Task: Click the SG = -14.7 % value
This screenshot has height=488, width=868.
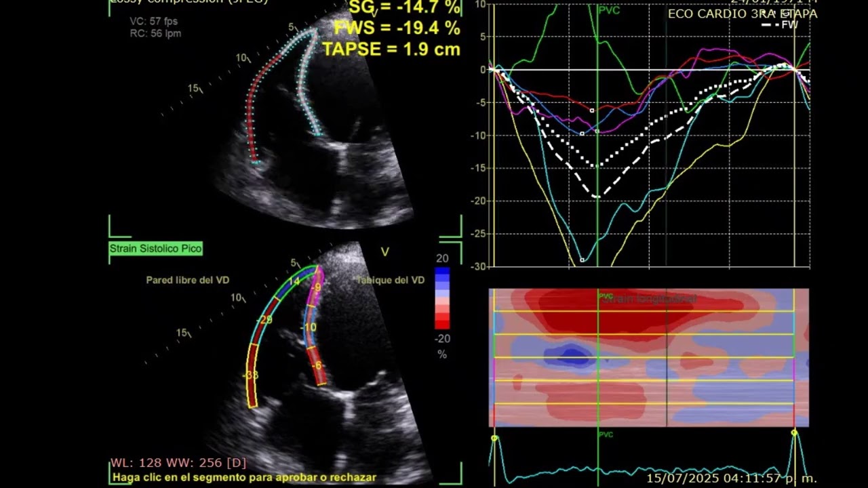Action: pyautogui.click(x=405, y=8)
